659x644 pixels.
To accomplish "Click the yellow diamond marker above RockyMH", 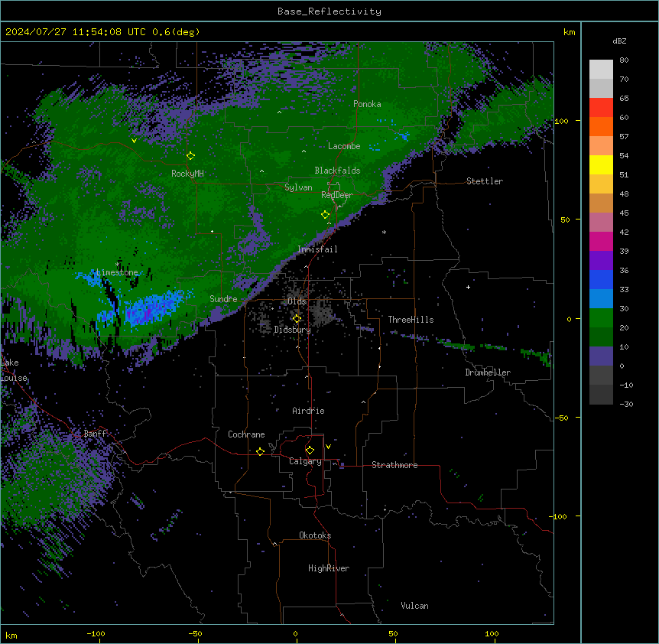I will click(190, 156).
